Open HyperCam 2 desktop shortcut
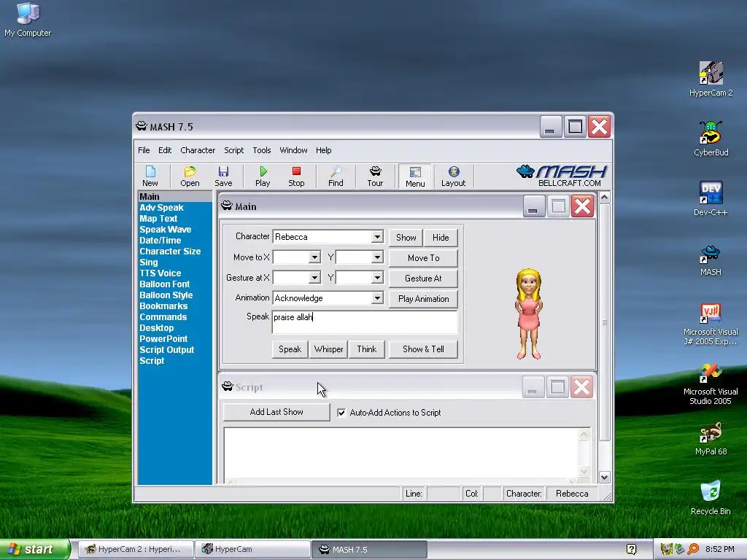Screen dimensions: 747x560 (711, 79)
